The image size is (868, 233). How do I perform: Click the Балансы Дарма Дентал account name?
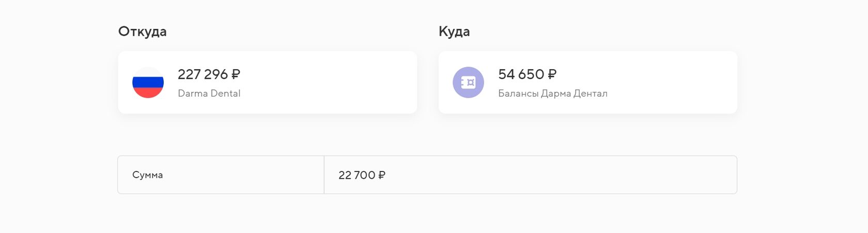coord(553,94)
